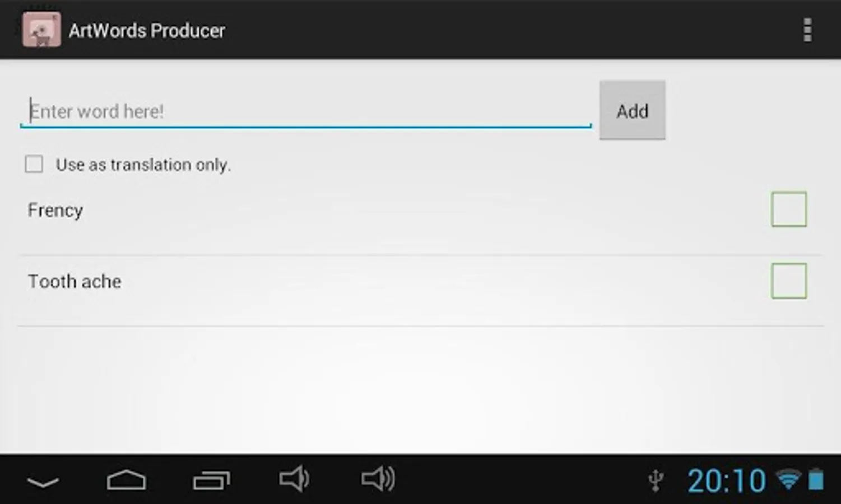Enable the 'Use as translation only' checkbox
The image size is (841, 504).
click(x=34, y=164)
